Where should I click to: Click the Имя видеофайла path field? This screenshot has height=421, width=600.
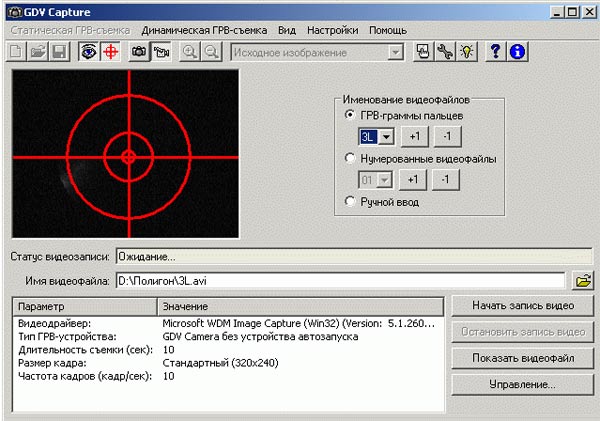point(340,281)
